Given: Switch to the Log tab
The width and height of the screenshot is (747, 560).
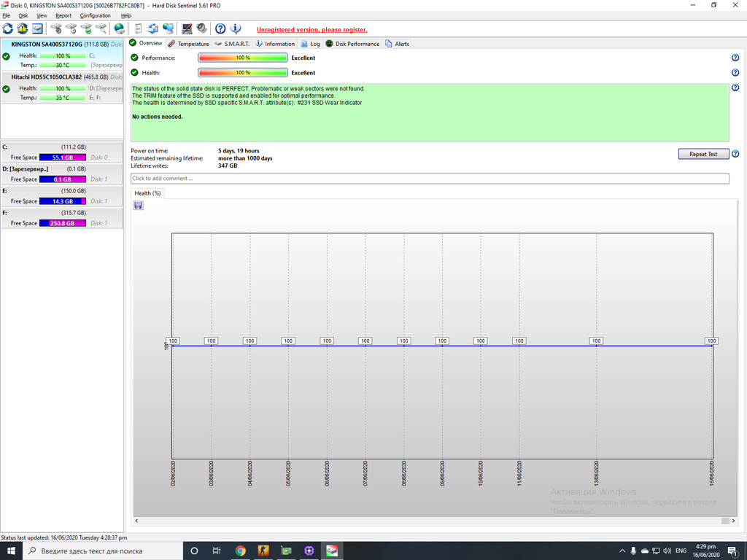Looking at the screenshot, I should [310, 44].
